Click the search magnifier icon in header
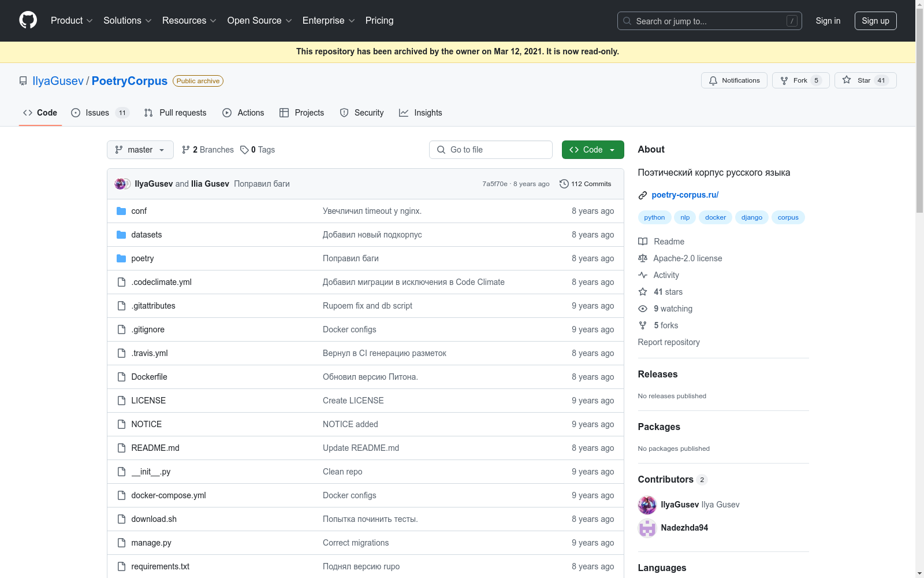924x578 pixels. point(627,21)
